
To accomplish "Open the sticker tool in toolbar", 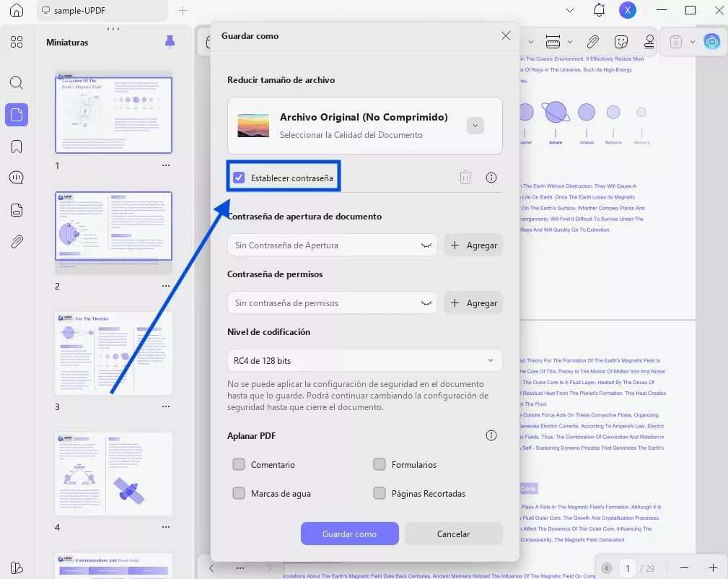I will click(620, 42).
